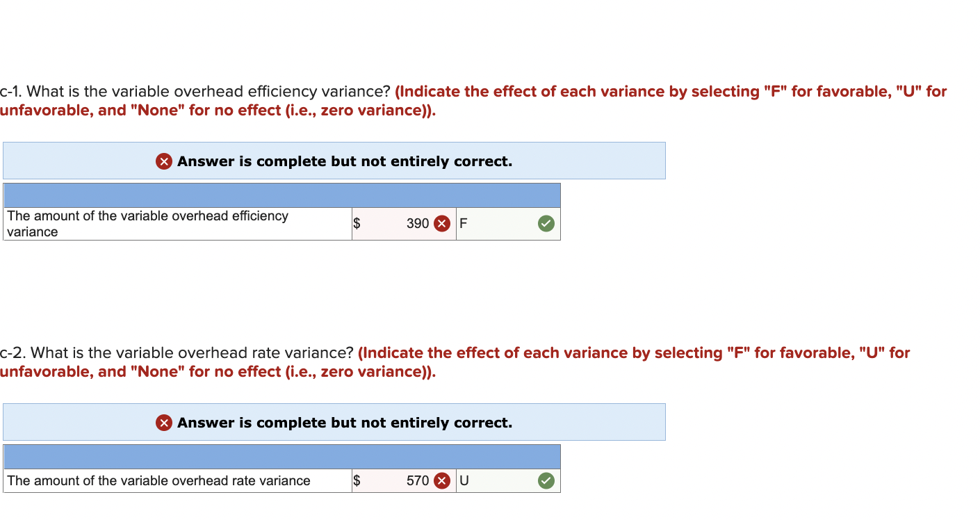This screenshot has height=520, width=980.
Task: Click the efficiency variance row label text
Action: coord(147,223)
